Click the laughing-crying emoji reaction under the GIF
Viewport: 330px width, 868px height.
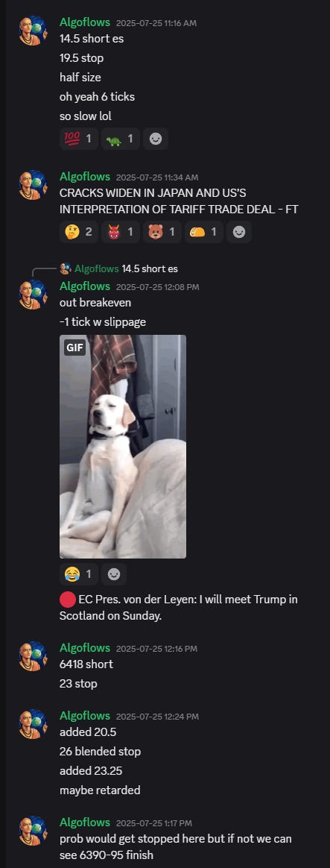78,575
